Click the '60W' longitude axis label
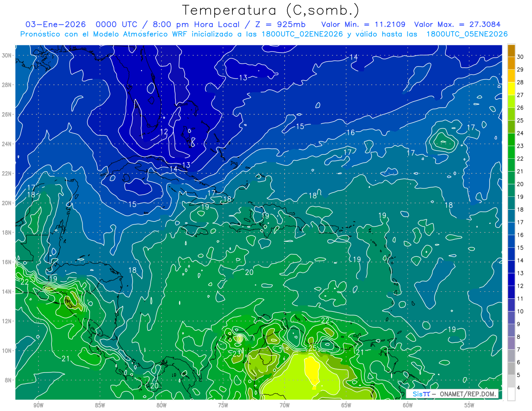The height and width of the screenshot is (411, 532). 408,405
